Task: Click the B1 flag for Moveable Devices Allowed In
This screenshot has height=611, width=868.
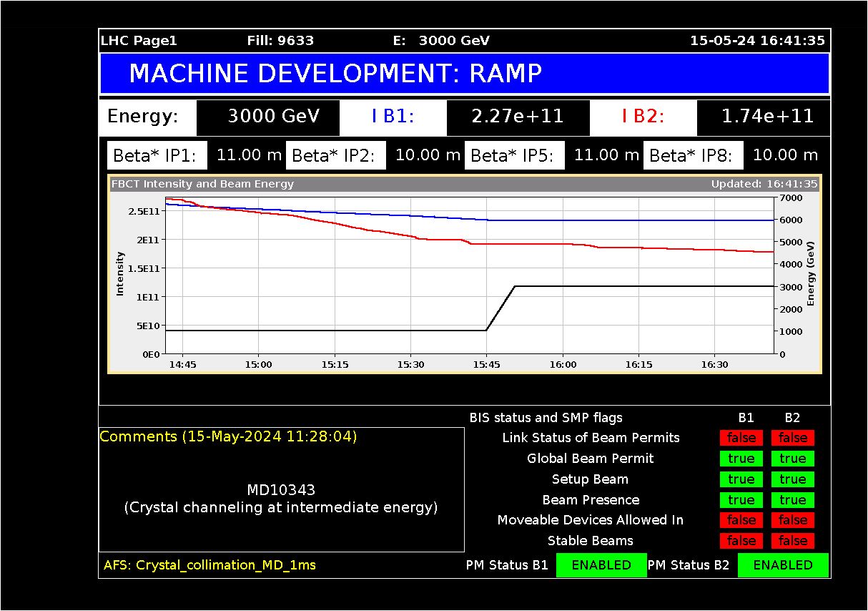Action: [741, 520]
